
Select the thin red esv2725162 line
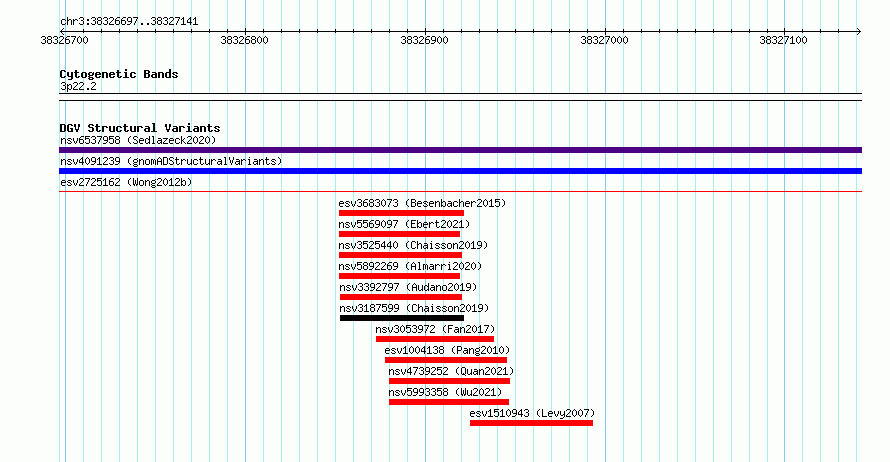pyautogui.click(x=460, y=191)
